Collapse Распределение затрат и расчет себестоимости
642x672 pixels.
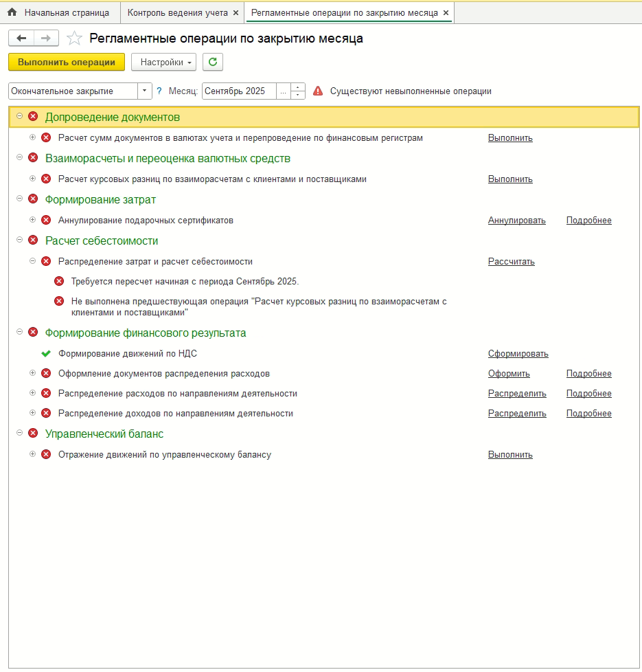pos(32,261)
